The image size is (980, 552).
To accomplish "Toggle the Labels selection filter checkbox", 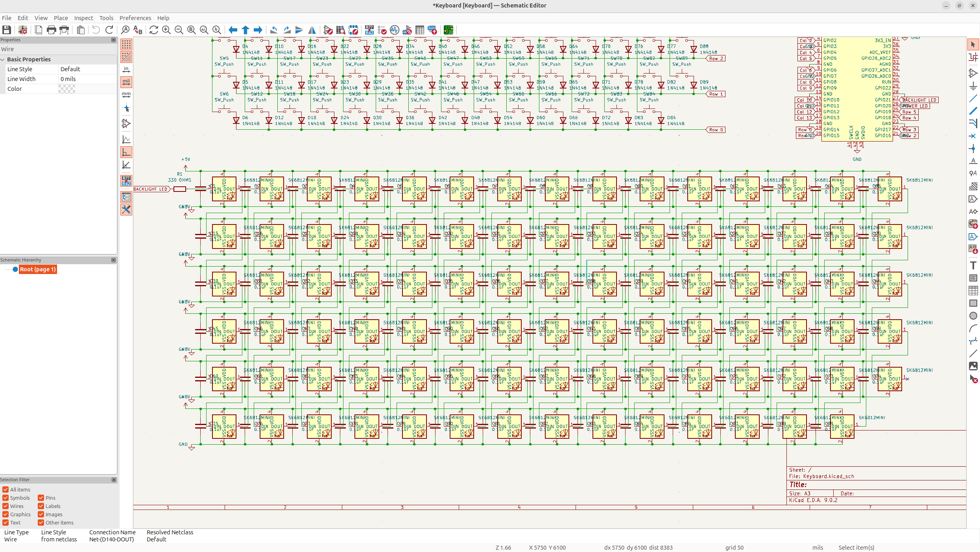I will [41, 506].
